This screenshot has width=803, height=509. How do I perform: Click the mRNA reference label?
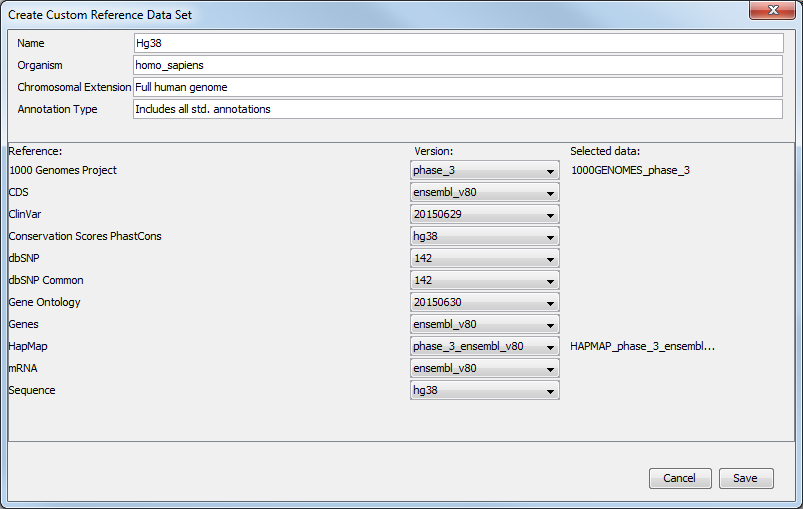coord(23,369)
